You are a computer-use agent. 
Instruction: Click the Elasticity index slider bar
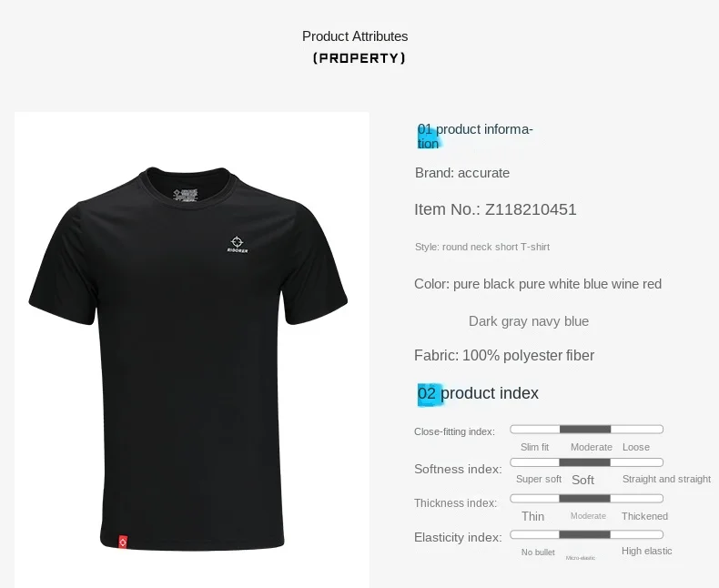[x=586, y=534]
